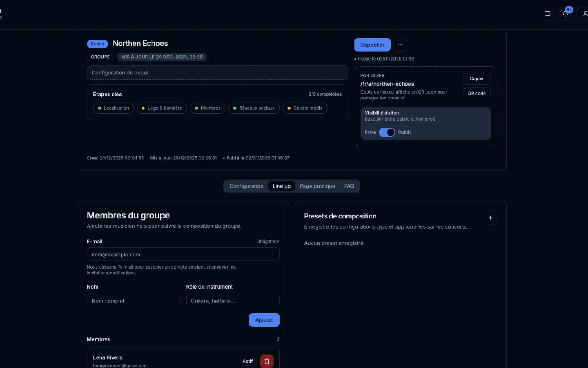
Task: Switch to the Configuration tab
Action: click(247, 186)
